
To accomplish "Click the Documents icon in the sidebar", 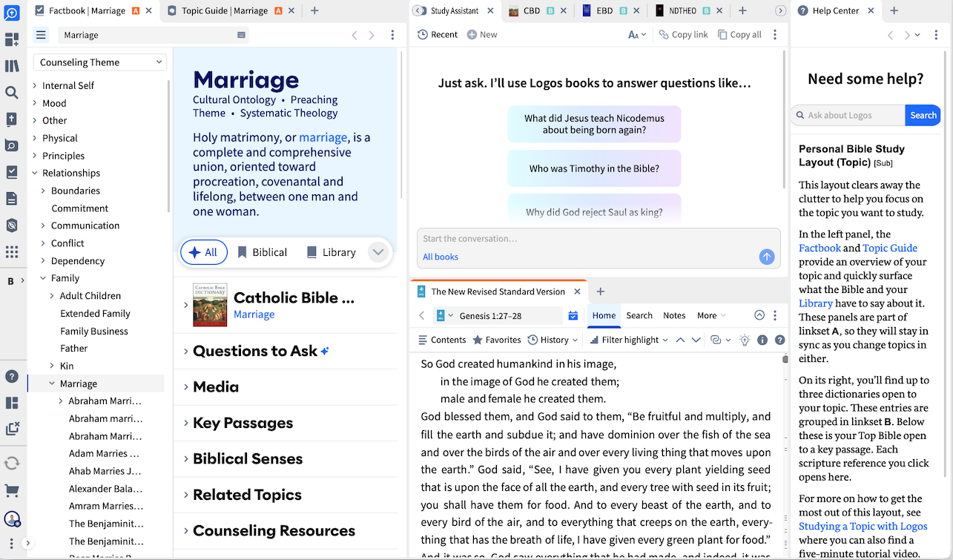I will [x=12, y=199].
